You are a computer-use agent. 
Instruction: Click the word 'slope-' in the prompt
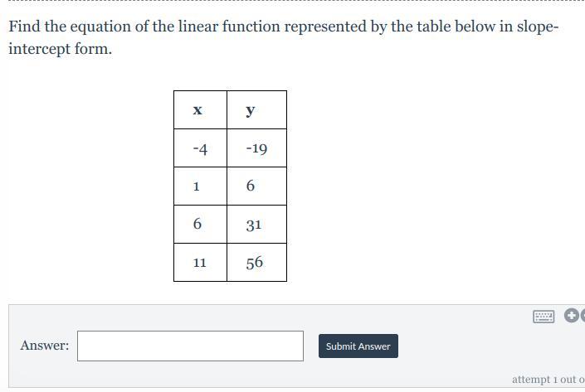point(538,27)
